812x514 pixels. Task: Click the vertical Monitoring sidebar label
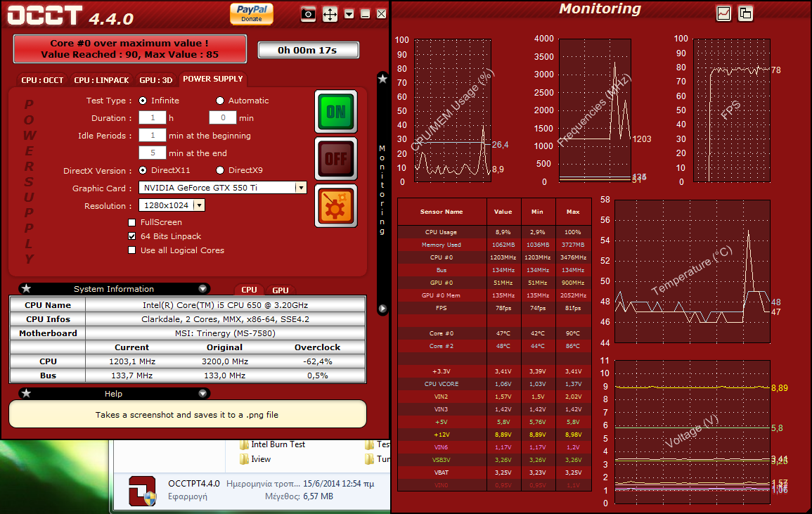tap(382, 191)
